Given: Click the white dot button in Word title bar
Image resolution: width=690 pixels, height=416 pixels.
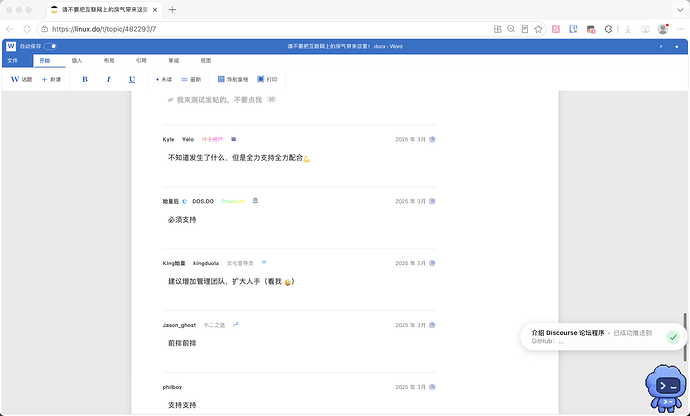Looking at the screenshot, I should [x=677, y=46].
